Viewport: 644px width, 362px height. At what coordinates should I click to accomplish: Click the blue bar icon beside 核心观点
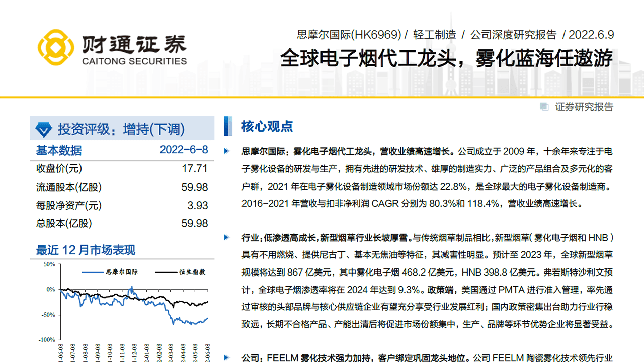coord(228,126)
